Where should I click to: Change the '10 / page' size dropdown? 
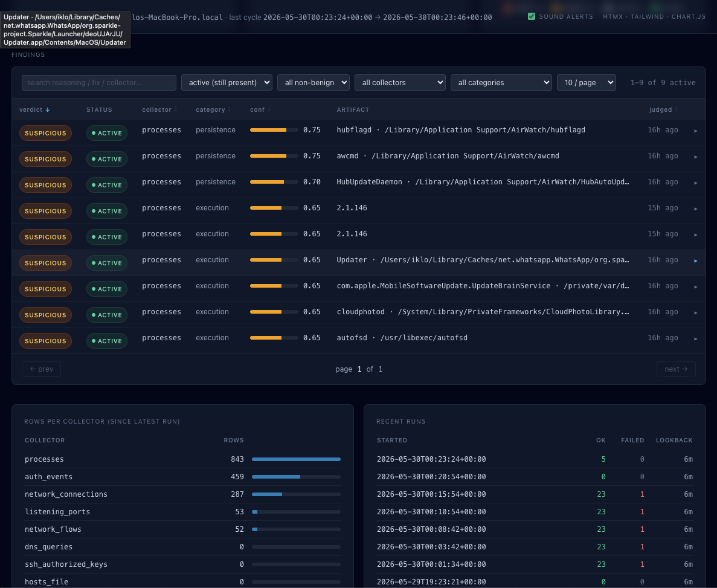(586, 83)
